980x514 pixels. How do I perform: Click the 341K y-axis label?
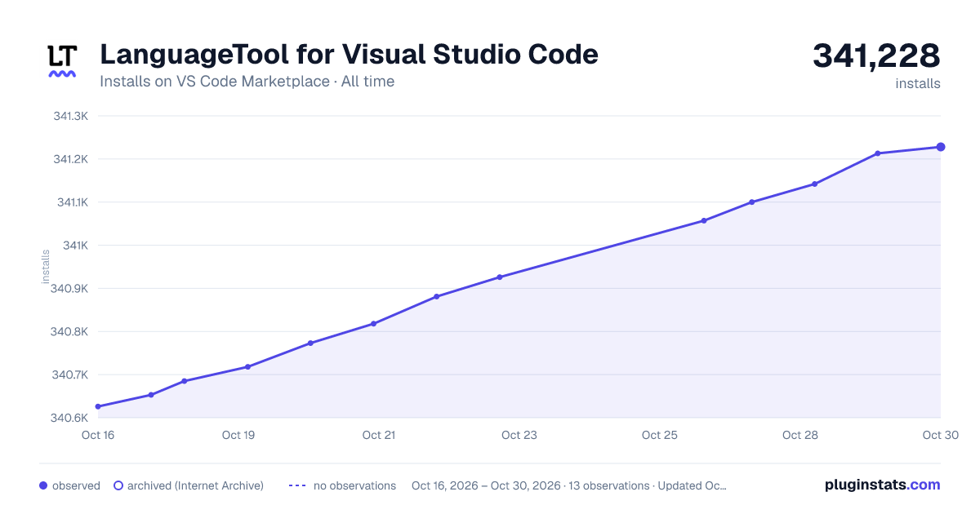point(75,246)
